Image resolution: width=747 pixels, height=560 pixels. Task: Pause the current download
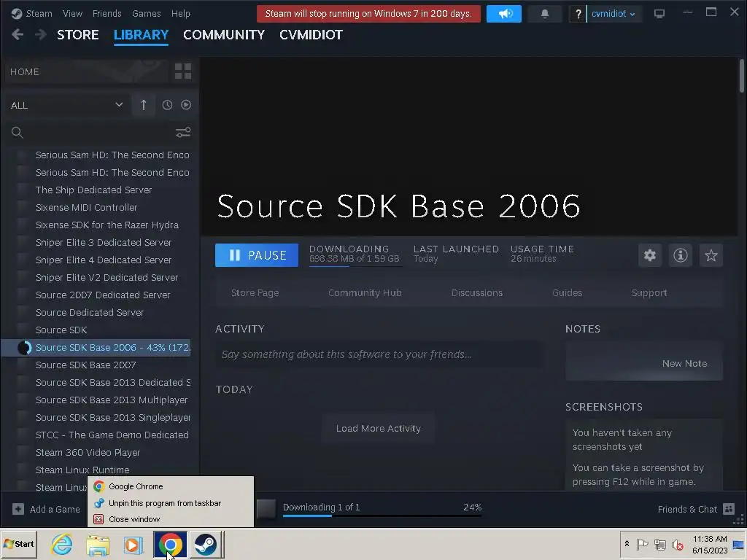[256, 255]
